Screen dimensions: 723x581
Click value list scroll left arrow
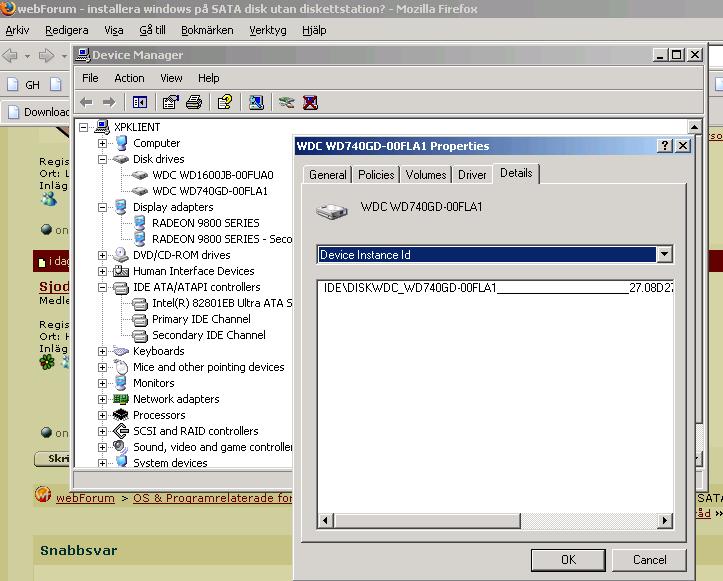[x=326, y=521]
